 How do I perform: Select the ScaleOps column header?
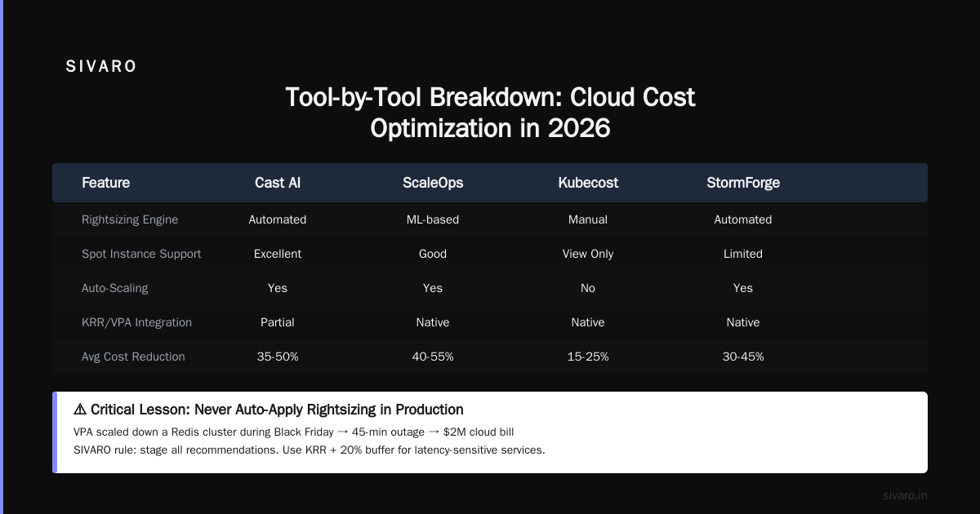point(433,183)
